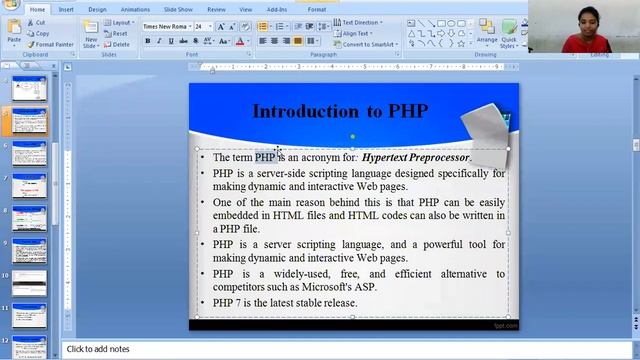Open the Clipboard pane launcher
The image size is (640, 360).
tap(73, 54)
